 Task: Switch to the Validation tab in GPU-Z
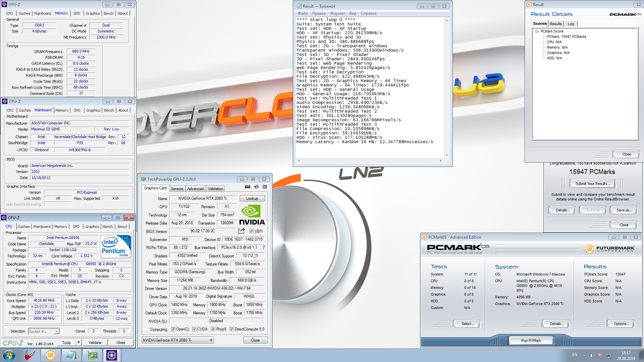coord(215,188)
